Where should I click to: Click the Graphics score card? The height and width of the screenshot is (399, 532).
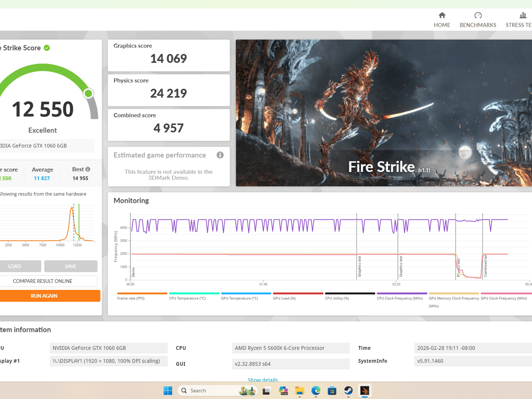pos(169,55)
